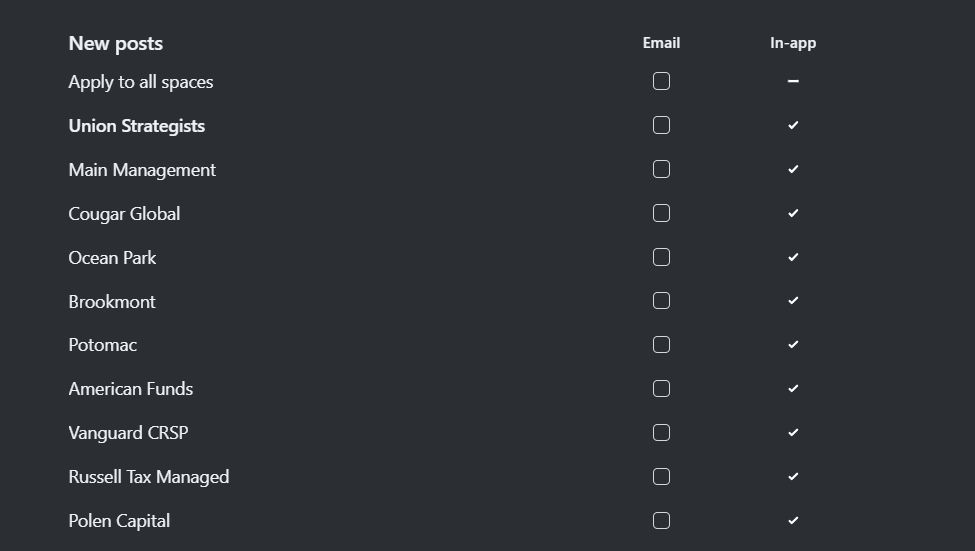This screenshot has height=551, width=975.
Task: Toggle In-app for Apply to all spaces
Action: coord(793,82)
